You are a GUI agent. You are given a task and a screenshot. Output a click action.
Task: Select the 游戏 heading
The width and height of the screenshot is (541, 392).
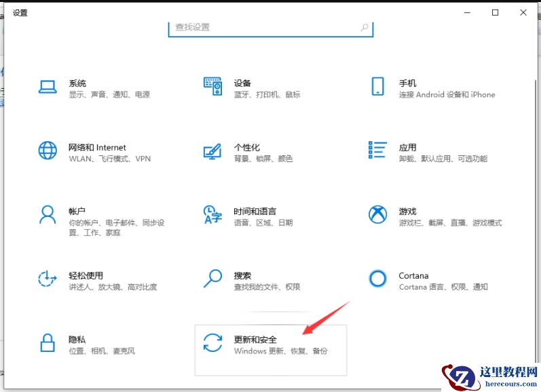[x=407, y=212]
